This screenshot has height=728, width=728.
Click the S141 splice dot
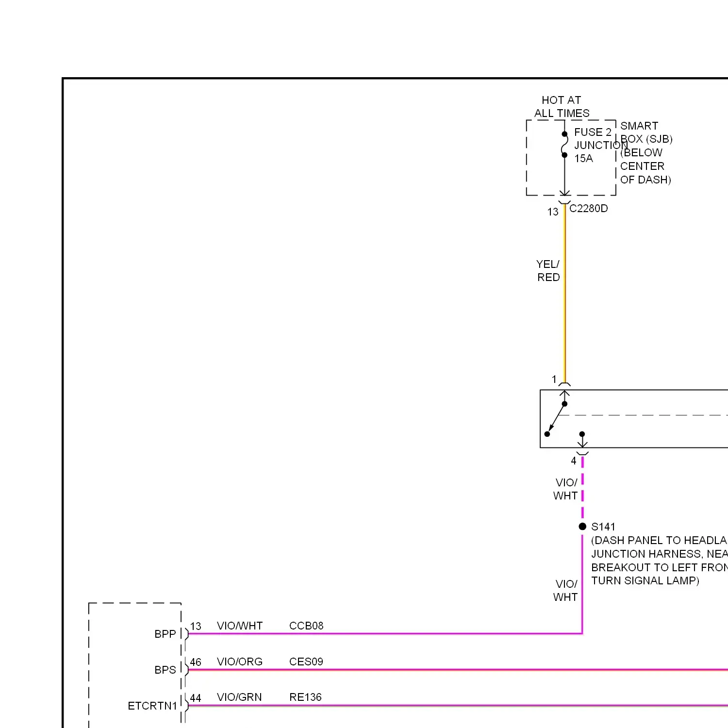point(582,527)
